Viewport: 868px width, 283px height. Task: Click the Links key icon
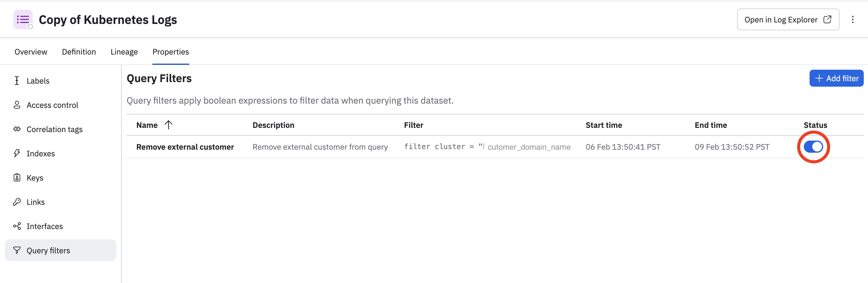17,202
